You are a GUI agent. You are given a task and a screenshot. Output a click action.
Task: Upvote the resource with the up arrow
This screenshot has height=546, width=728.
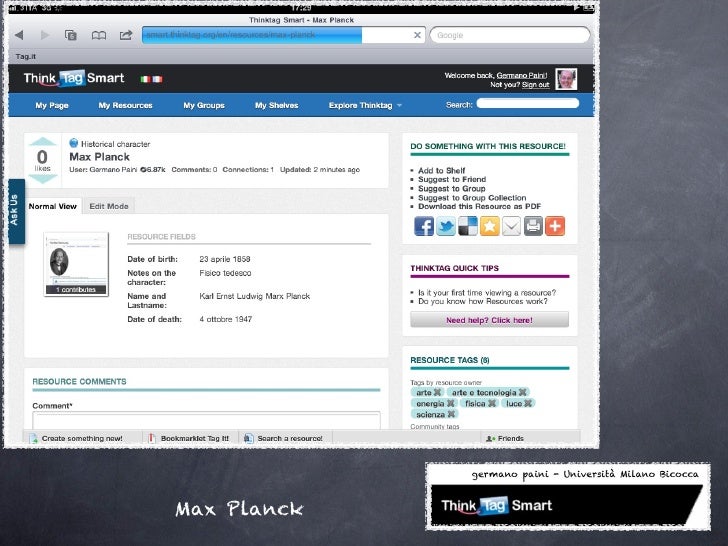(42, 142)
